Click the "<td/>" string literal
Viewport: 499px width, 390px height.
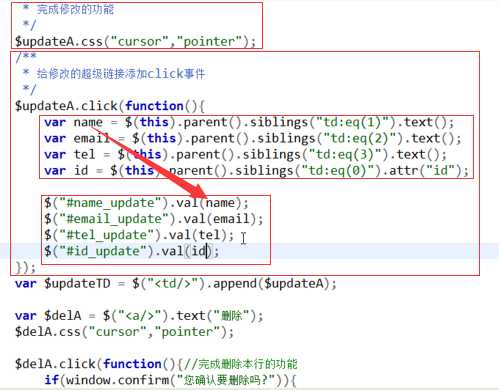173,284
